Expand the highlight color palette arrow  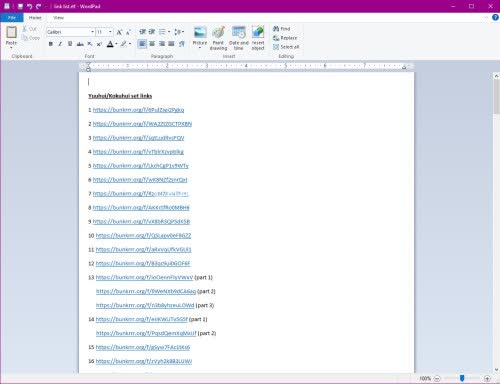coord(130,44)
